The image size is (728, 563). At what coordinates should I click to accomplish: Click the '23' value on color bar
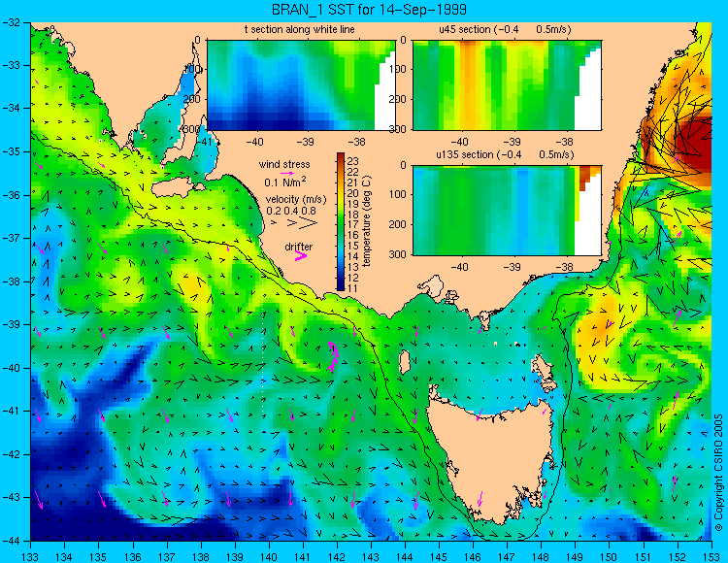pyautogui.click(x=353, y=161)
